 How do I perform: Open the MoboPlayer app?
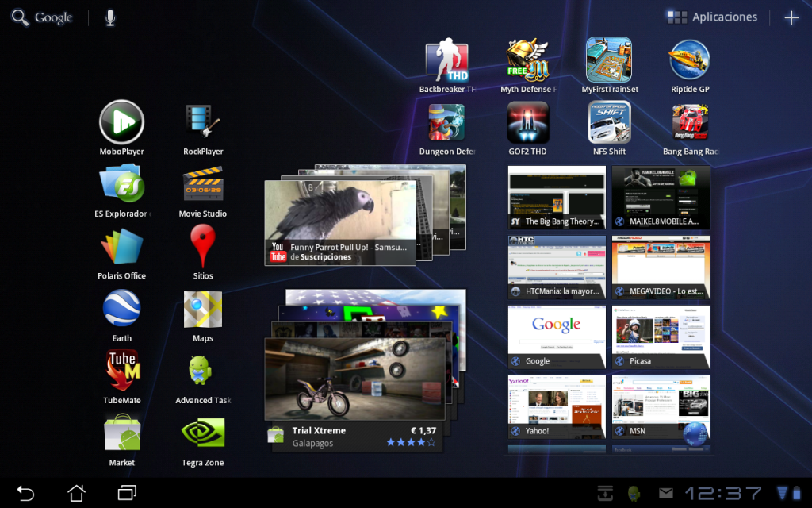click(x=121, y=123)
